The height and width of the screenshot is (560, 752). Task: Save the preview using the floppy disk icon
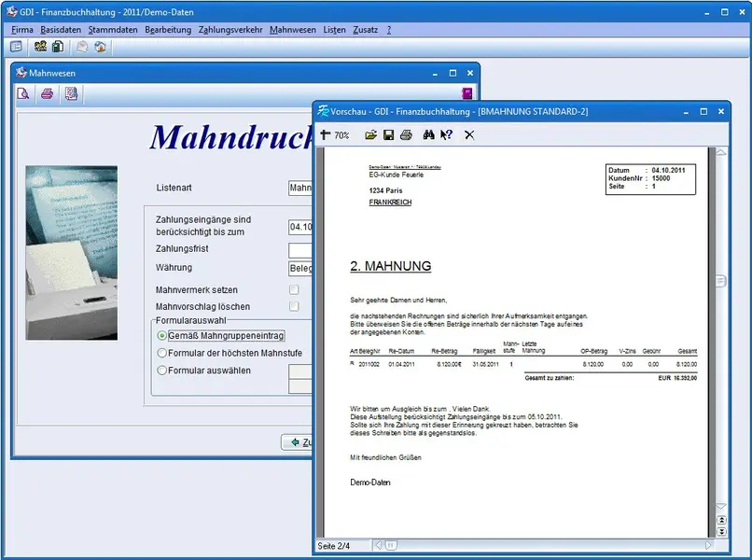tap(388, 135)
